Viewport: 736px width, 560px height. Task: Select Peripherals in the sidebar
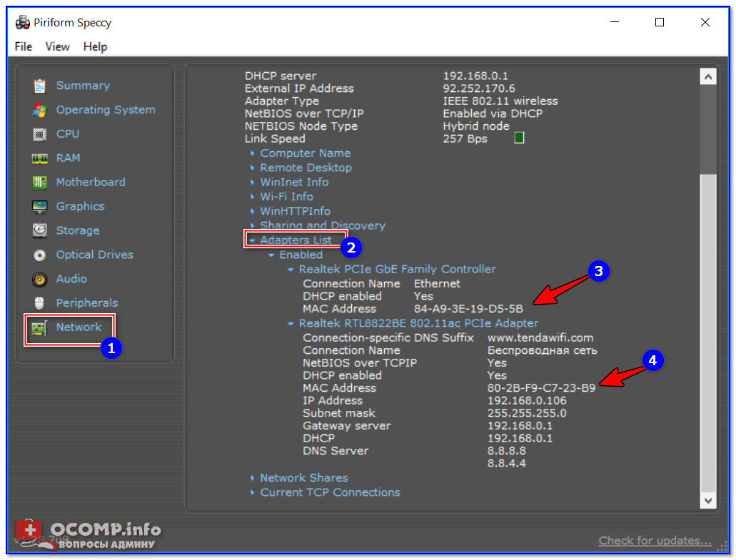tap(86, 303)
